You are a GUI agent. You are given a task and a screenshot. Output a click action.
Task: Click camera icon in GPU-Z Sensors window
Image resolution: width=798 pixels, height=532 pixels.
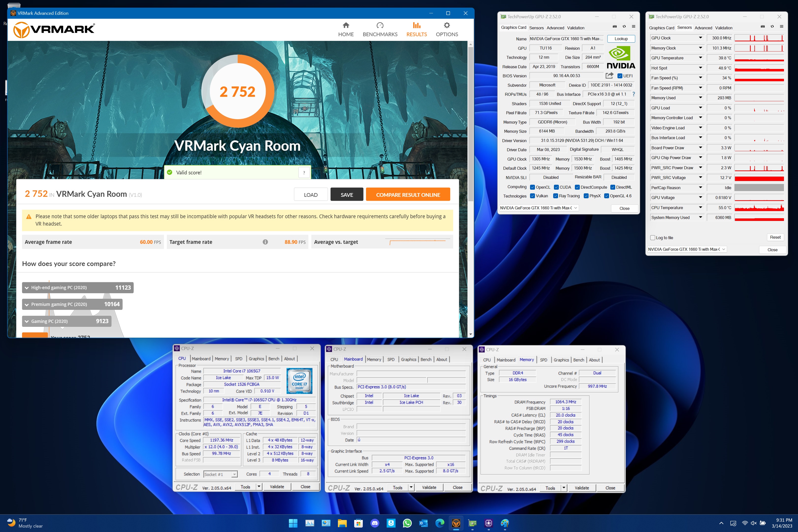763,26
